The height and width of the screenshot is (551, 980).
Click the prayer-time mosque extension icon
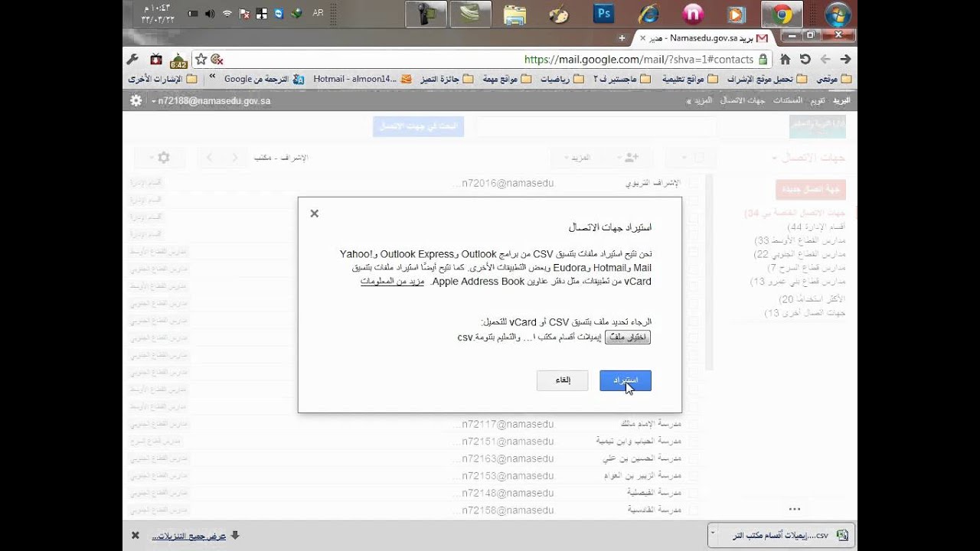(x=178, y=60)
